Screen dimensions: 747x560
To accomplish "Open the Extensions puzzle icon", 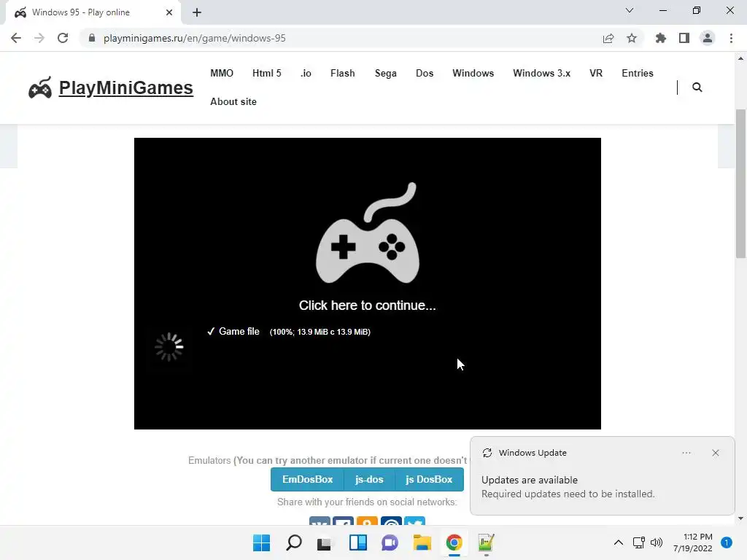I will [x=660, y=38].
